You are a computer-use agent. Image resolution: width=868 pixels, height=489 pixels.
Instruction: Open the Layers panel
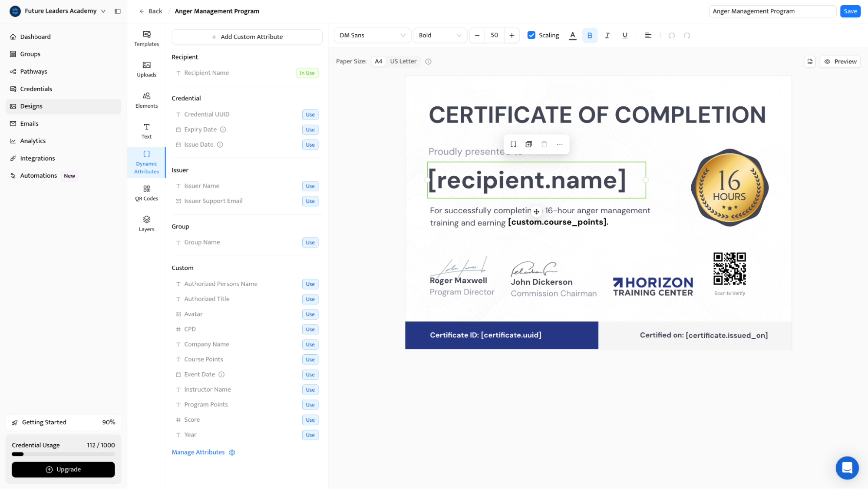146,223
